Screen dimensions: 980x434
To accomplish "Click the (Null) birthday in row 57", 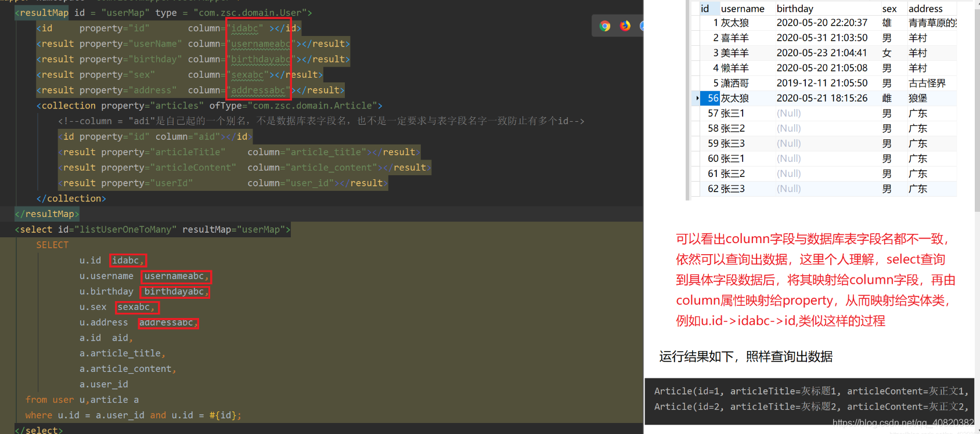I will (789, 113).
